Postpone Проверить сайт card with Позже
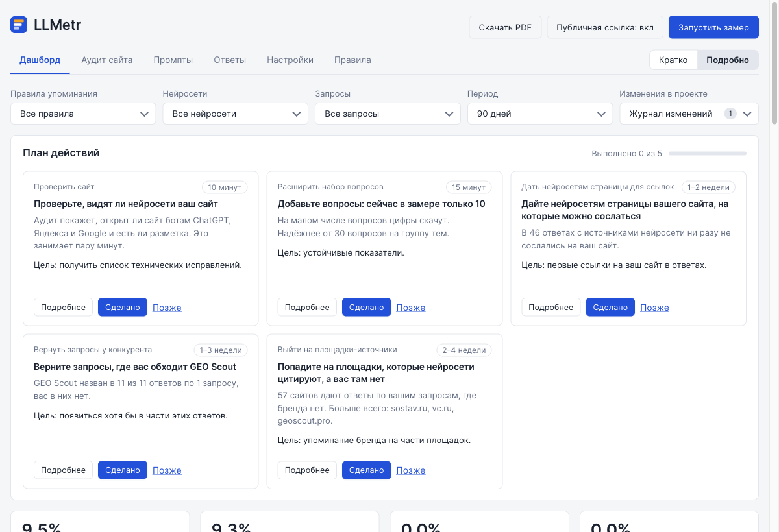This screenshot has width=779, height=532. [167, 308]
